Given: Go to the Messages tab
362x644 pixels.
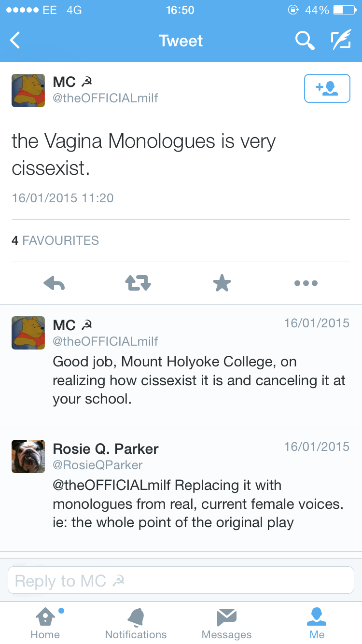Looking at the screenshot, I should 226,623.
